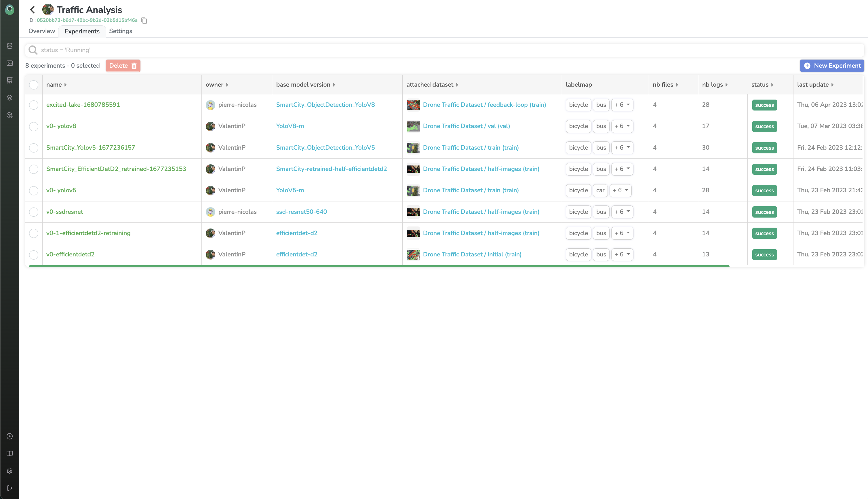Toggle the select-all checkbox in table header
The width and height of the screenshot is (868, 499).
click(x=34, y=85)
